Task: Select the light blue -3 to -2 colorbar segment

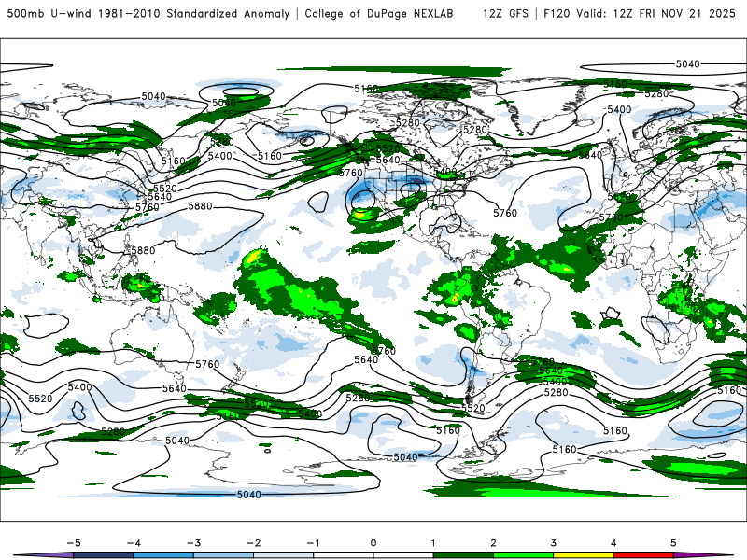Action: click(223, 555)
